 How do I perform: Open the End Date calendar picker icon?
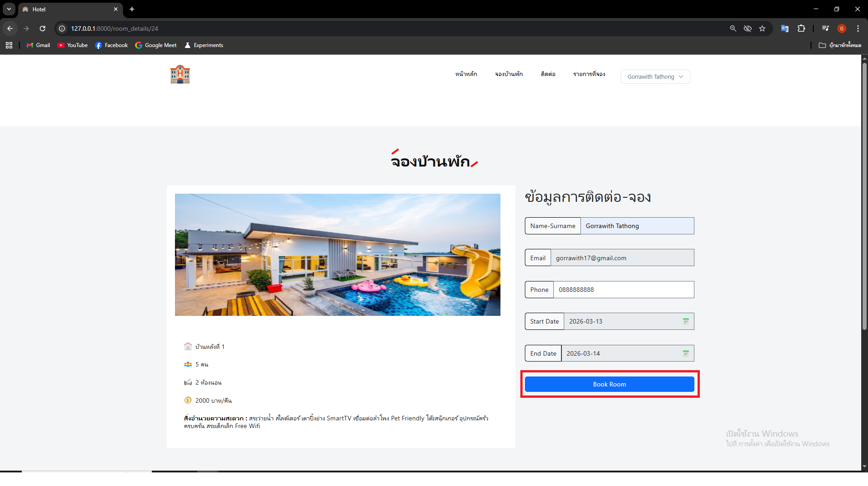point(685,353)
